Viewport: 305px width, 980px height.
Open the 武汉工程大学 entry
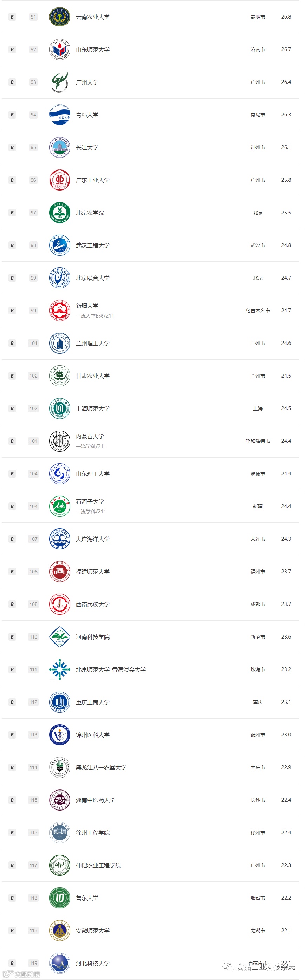pyautogui.click(x=92, y=245)
